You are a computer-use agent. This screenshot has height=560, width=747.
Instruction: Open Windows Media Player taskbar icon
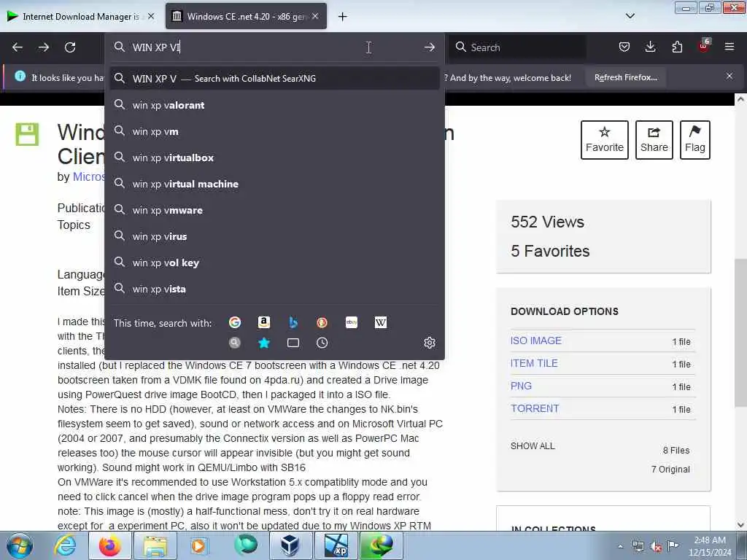pyautogui.click(x=200, y=545)
